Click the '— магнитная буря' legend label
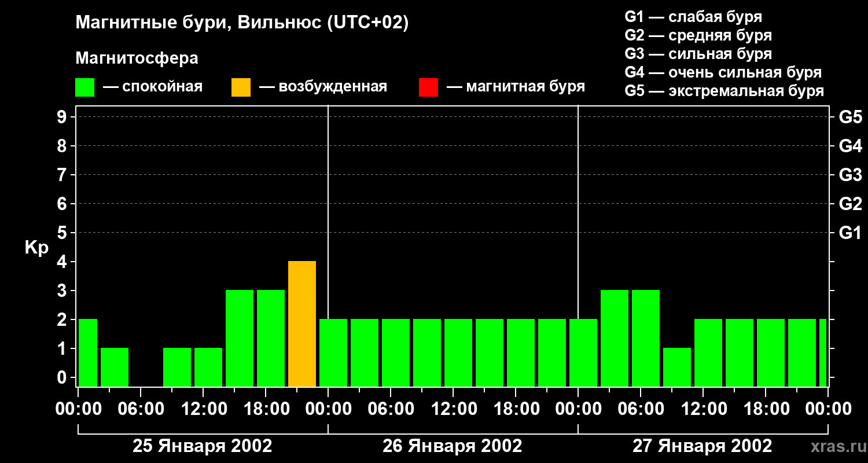This screenshot has height=463, width=868. (516, 87)
